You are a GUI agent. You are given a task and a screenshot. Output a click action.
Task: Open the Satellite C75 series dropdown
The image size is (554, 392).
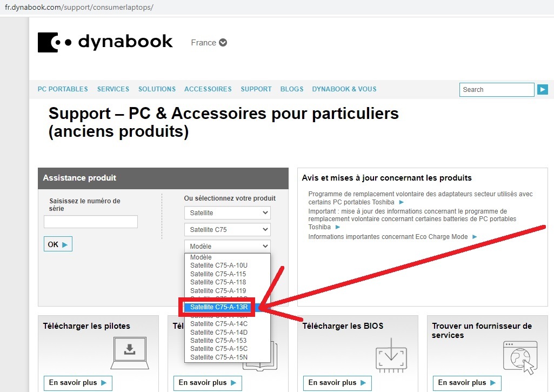tap(228, 229)
